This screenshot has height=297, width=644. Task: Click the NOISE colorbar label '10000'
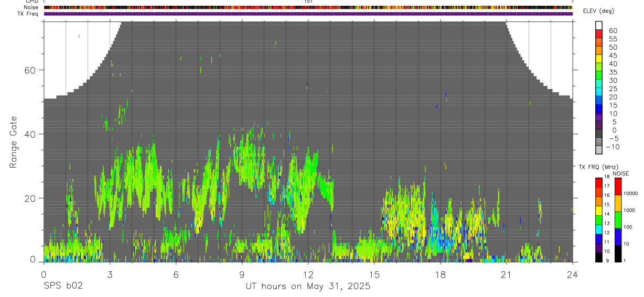(630, 193)
